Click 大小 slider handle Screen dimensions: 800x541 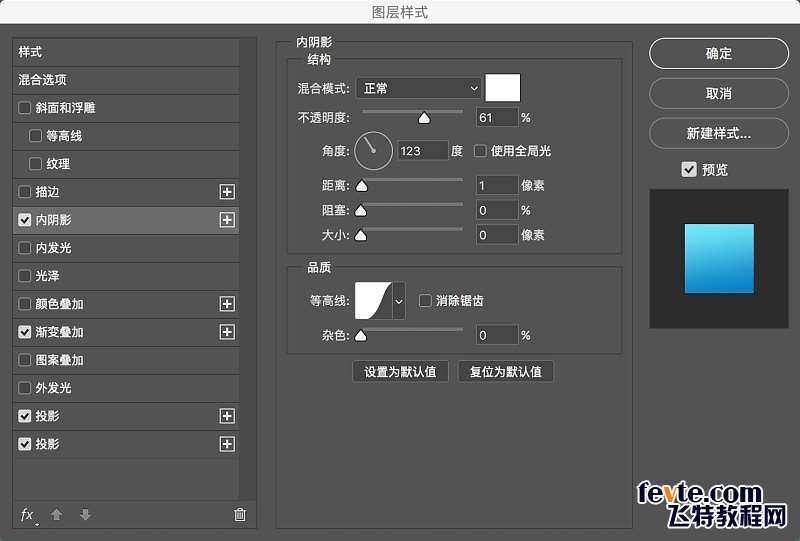361,235
